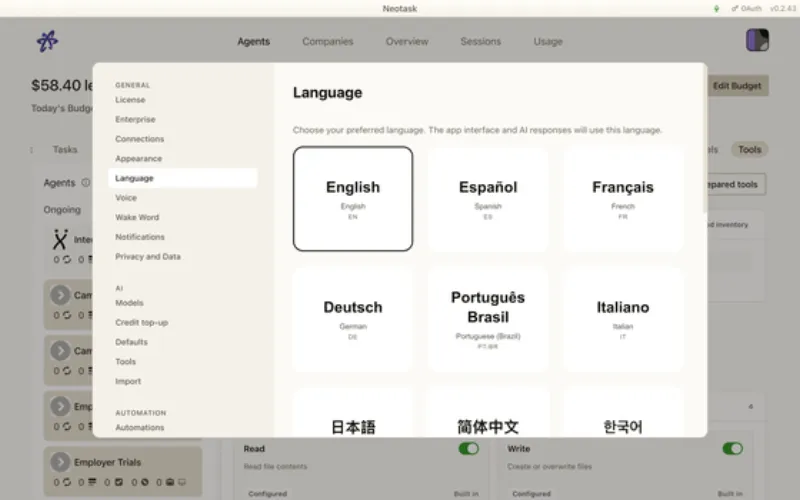Select Language in settings sidebar
800x500 pixels.
point(183,178)
